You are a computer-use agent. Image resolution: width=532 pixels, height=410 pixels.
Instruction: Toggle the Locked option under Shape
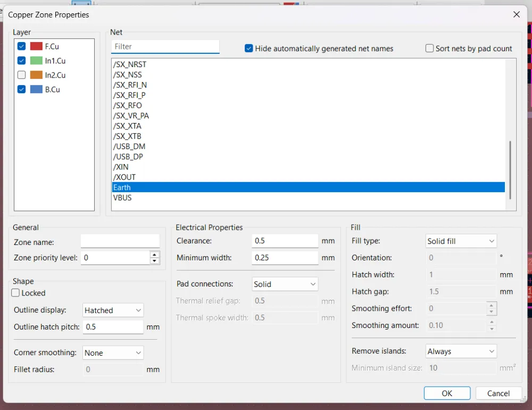(x=16, y=293)
